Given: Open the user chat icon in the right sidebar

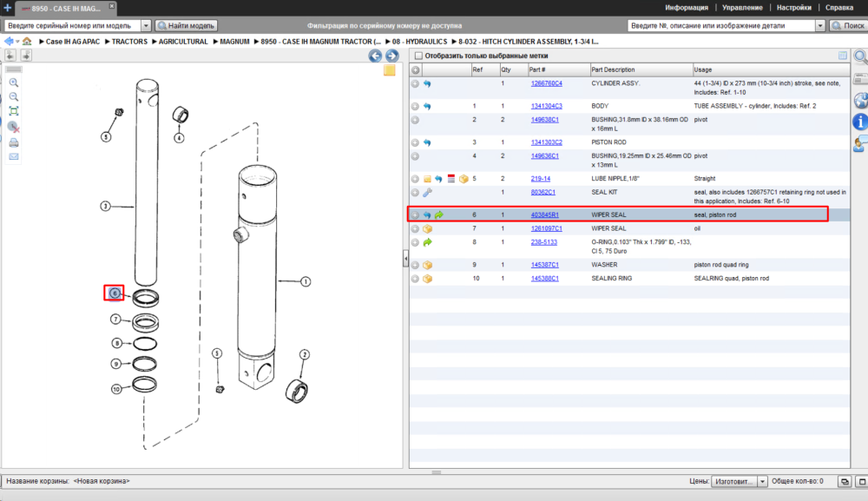Looking at the screenshot, I should (x=860, y=144).
